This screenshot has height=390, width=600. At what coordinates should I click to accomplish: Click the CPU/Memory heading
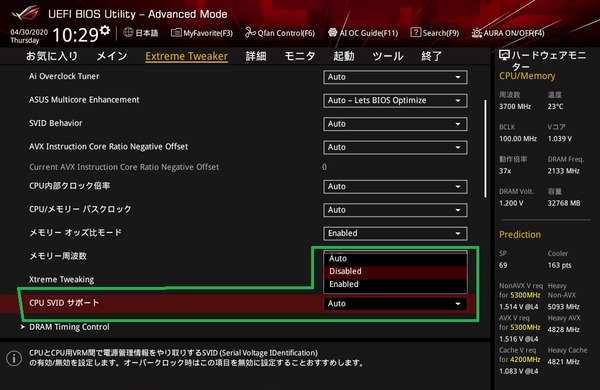coord(527,76)
